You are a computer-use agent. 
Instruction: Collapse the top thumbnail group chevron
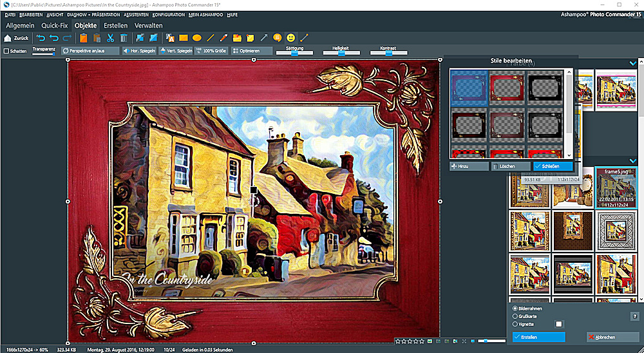click(x=632, y=63)
